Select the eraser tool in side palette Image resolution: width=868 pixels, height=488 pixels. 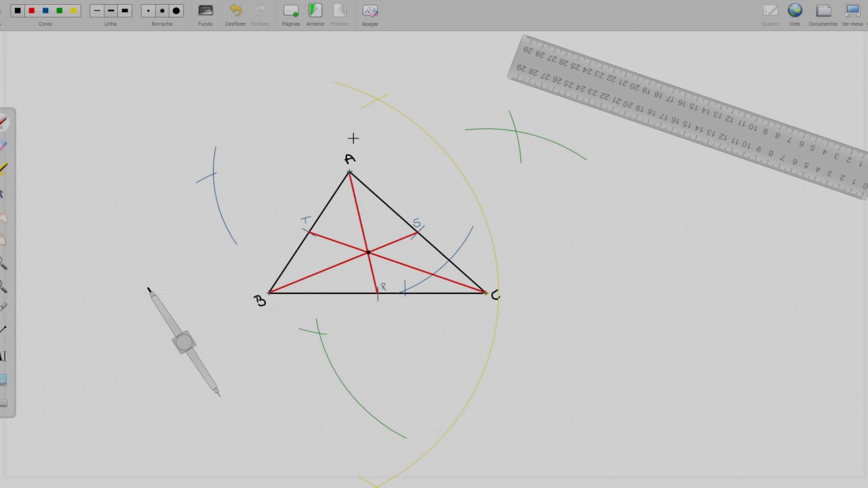click(x=3, y=146)
